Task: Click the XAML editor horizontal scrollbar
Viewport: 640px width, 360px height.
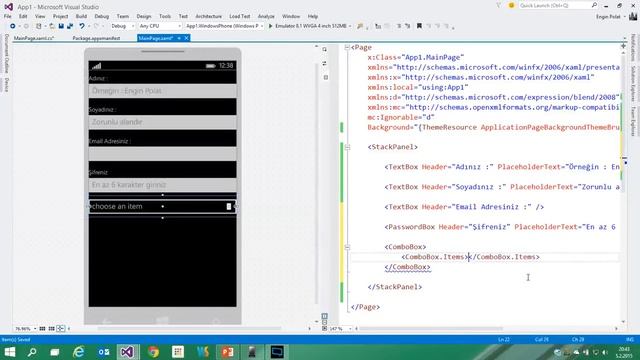Action: [431, 329]
